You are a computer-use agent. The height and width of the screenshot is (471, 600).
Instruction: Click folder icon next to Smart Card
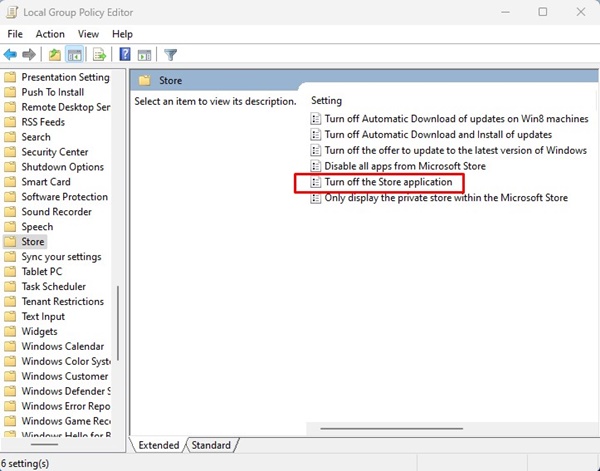click(10, 182)
